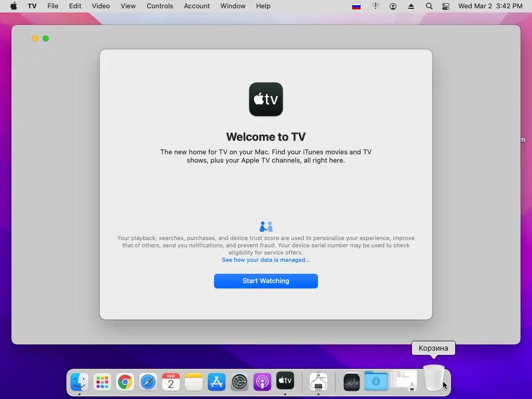Open the File menu
532x399 pixels.
[x=52, y=6]
